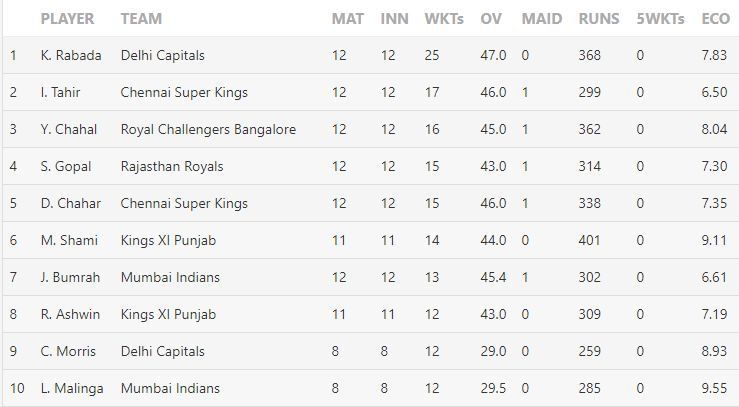
Task: Sort by MAT column header
Action: tap(347, 19)
